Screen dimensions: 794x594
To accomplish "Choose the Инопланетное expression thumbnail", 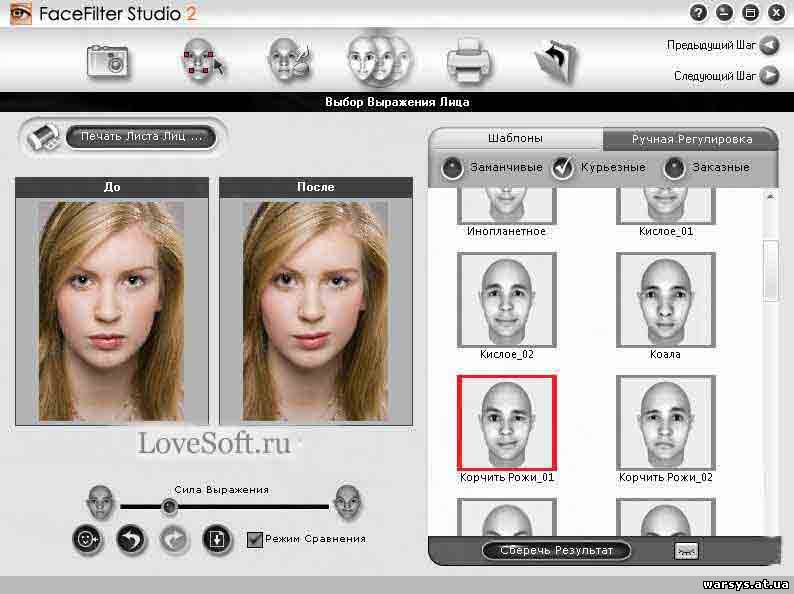I will coord(507,206).
